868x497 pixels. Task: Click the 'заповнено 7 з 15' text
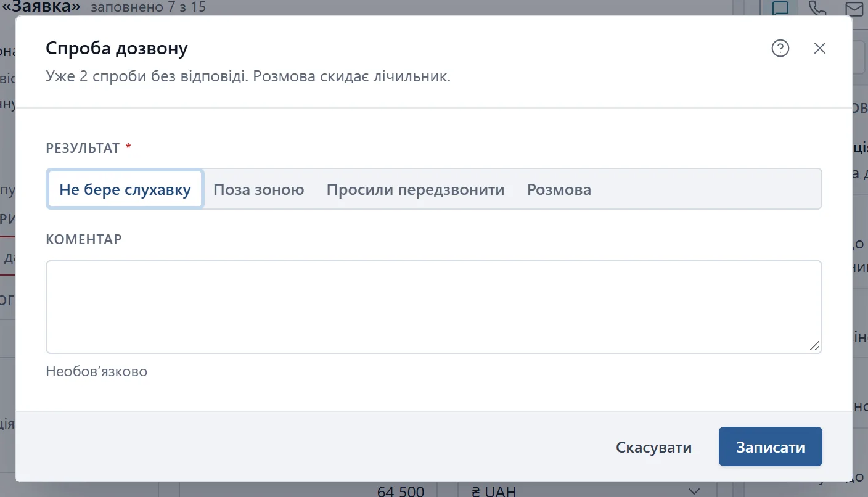[148, 7]
